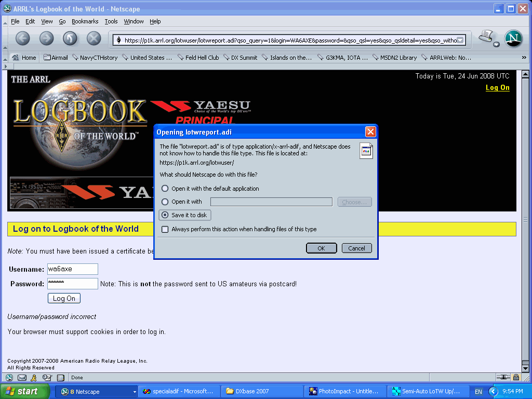Screen dimensions: 532x399
Task: Open the Bookmarks menu
Action: [x=85, y=21]
